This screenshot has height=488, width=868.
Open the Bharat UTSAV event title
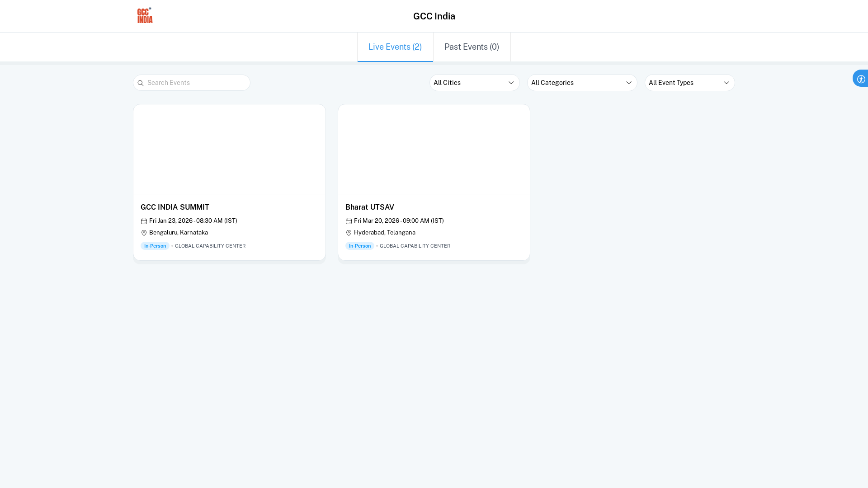point(370,207)
